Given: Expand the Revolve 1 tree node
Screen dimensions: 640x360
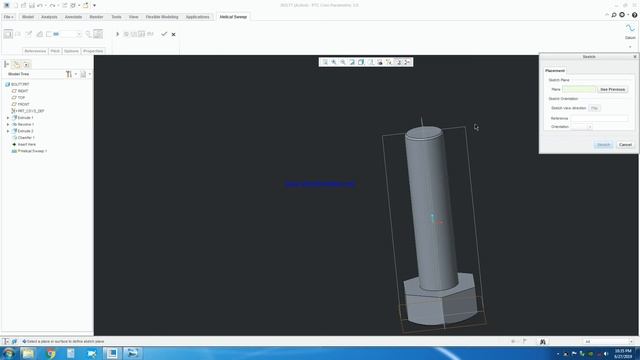Looking at the screenshot, I should tap(8, 124).
